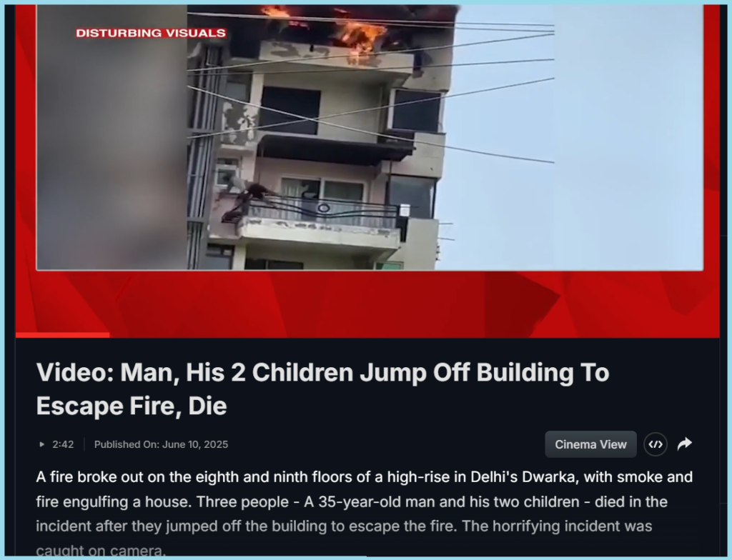Share the video using arrow icon

(684, 444)
